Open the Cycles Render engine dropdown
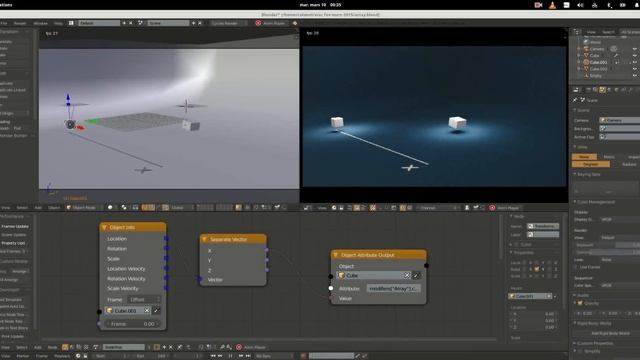 [x=228, y=23]
